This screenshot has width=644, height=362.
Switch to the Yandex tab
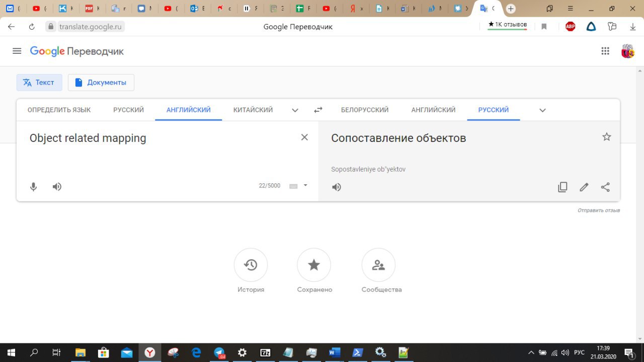click(x=356, y=9)
